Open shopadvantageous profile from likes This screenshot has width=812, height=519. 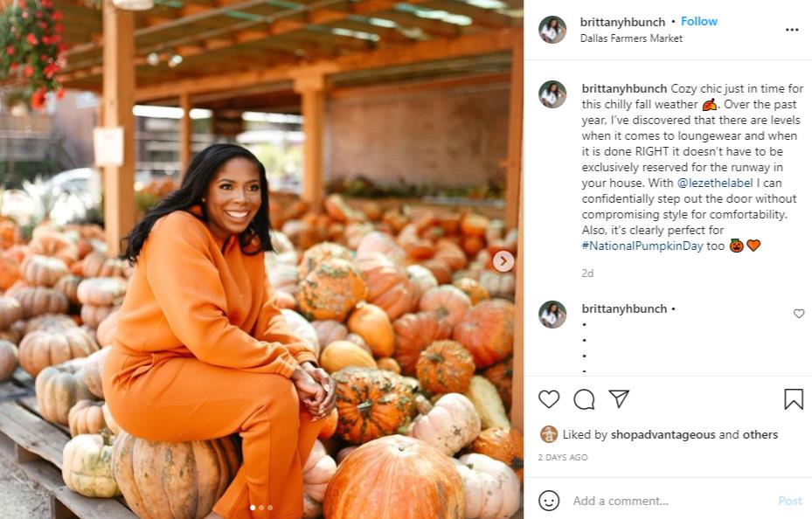[x=663, y=434]
